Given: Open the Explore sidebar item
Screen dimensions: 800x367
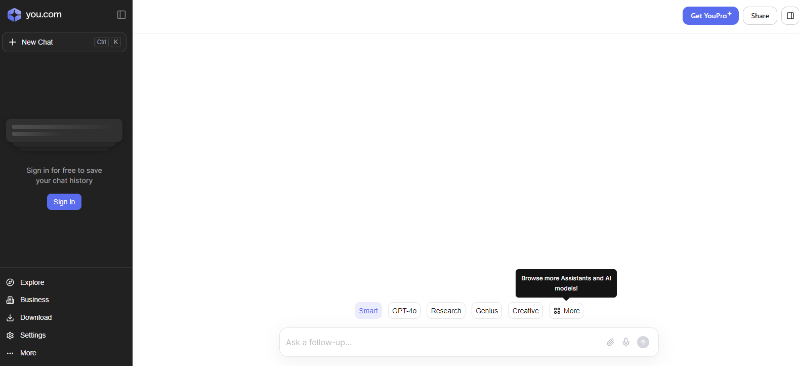Looking at the screenshot, I should point(32,283).
